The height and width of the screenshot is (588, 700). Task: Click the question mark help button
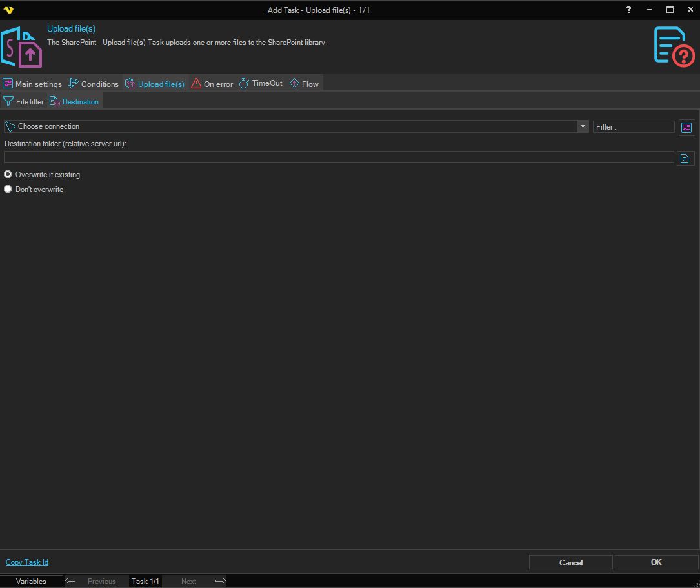point(628,10)
